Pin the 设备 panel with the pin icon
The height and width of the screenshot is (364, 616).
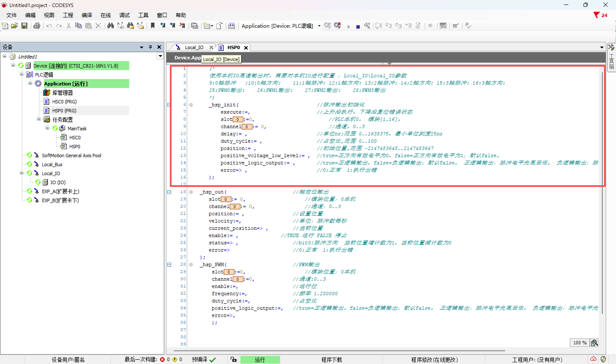coord(150,47)
